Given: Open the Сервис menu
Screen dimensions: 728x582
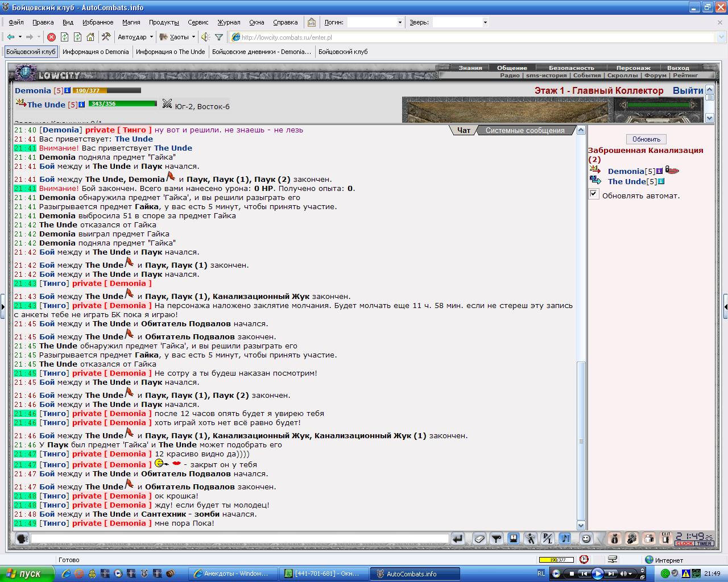Looking at the screenshot, I should (198, 22).
